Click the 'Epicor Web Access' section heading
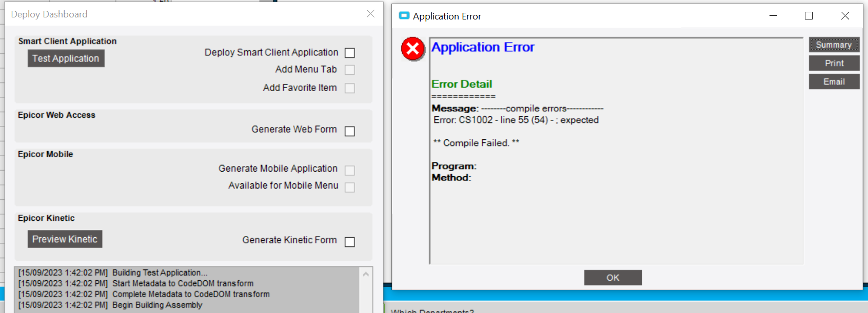 pos(56,115)
